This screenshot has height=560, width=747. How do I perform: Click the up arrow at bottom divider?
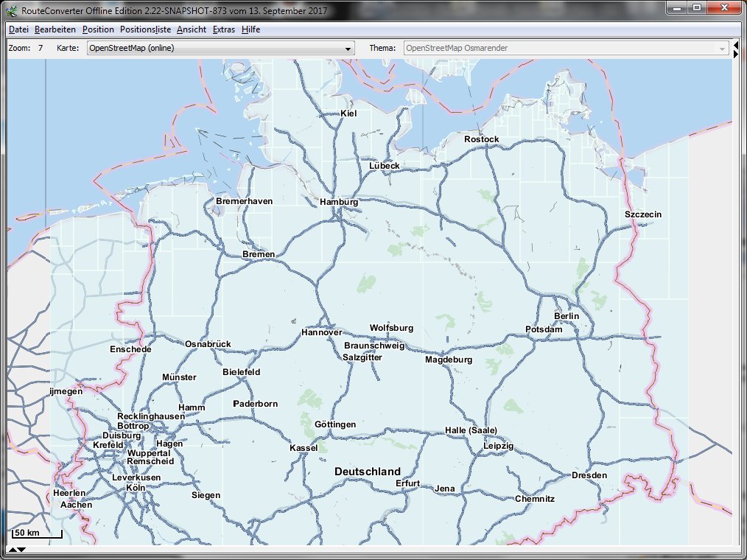(x=13, y=549)
